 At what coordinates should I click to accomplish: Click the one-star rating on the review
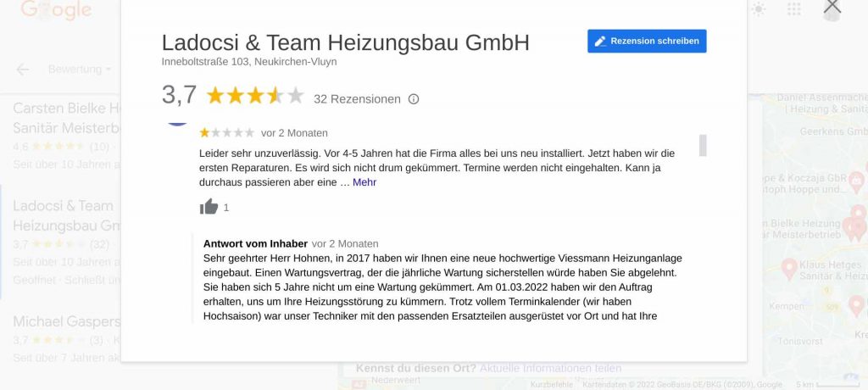pyautogui.click(x=227, y=133)
